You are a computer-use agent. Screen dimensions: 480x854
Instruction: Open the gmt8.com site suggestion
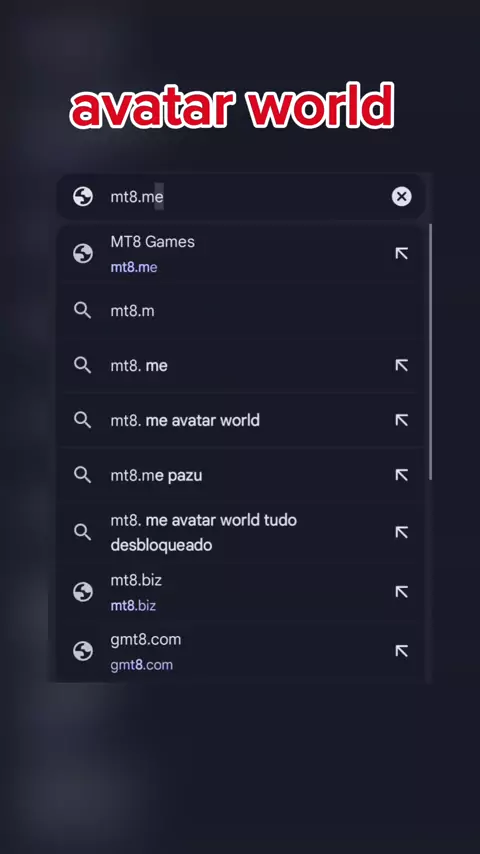(240, 651)
